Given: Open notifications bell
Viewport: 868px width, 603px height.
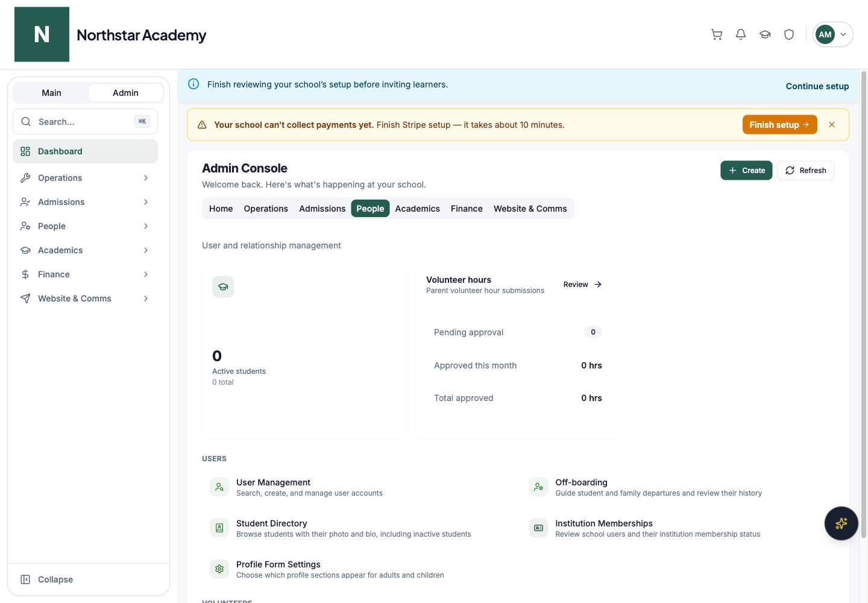Looking at the screenshot, I should pos(741,34).
